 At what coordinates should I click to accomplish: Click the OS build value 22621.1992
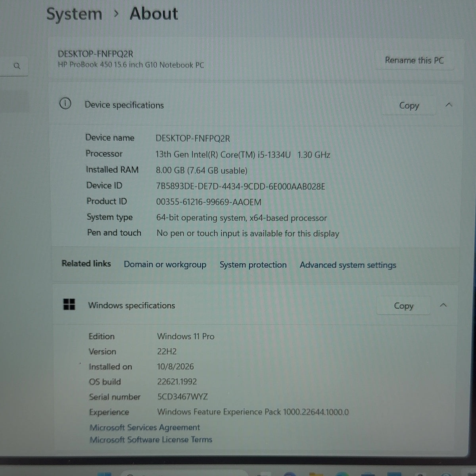pyautogui.click(x=177, y=382)
